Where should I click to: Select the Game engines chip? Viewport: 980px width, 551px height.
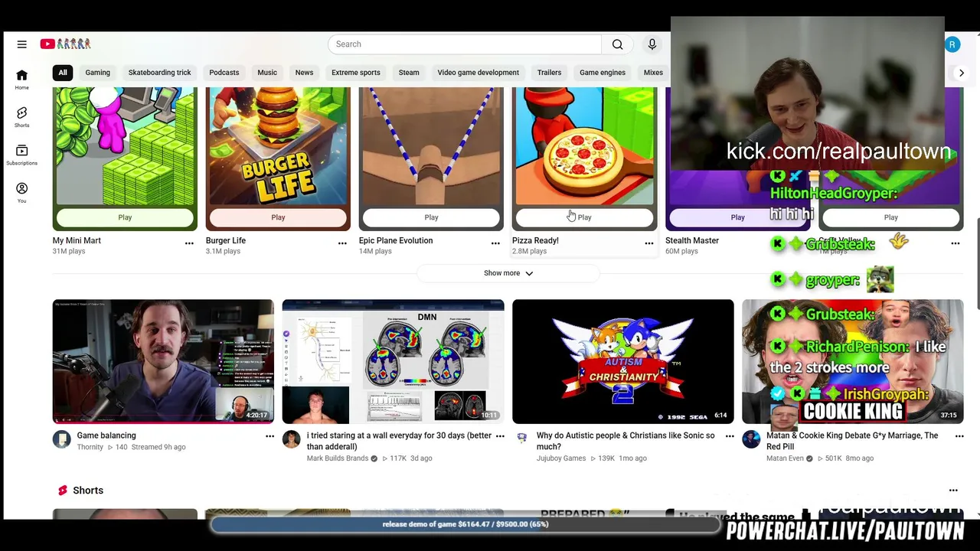click(x=603, y=73)
